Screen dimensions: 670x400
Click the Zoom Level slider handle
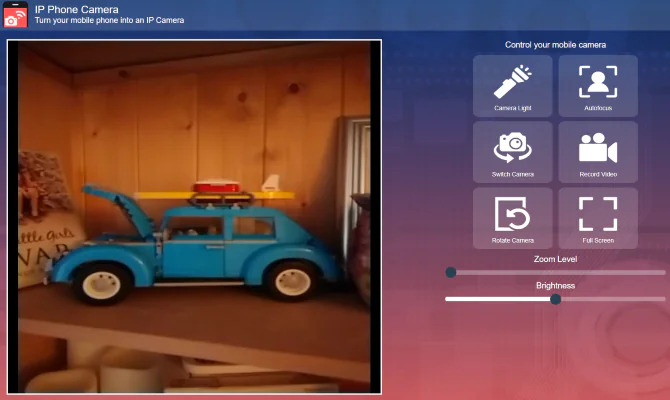coord(451,272)
